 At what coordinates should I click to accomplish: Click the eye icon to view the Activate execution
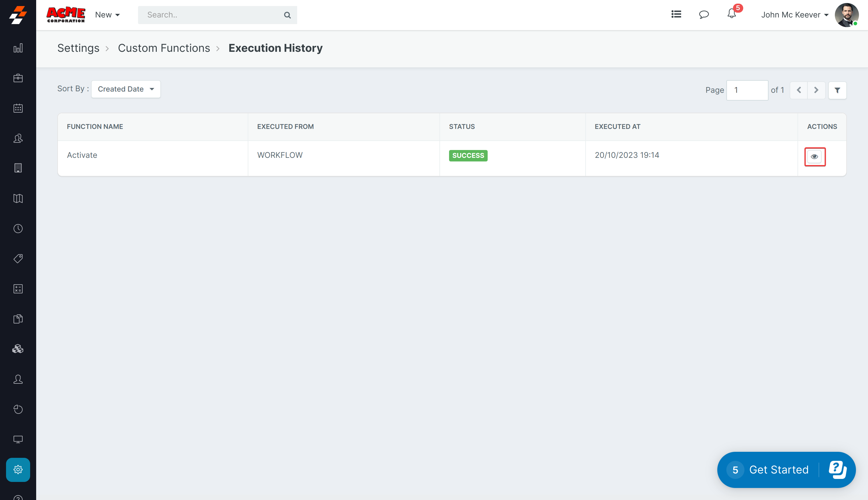point(814,157)
